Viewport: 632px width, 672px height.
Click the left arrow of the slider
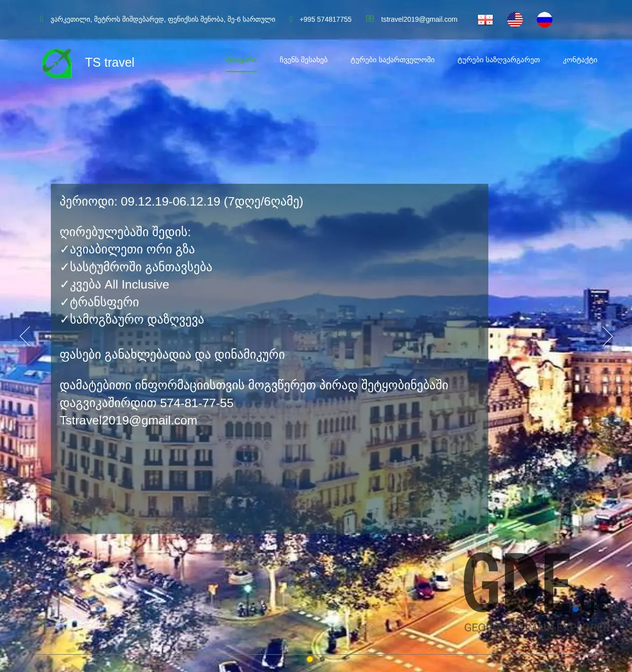(25, 336)
